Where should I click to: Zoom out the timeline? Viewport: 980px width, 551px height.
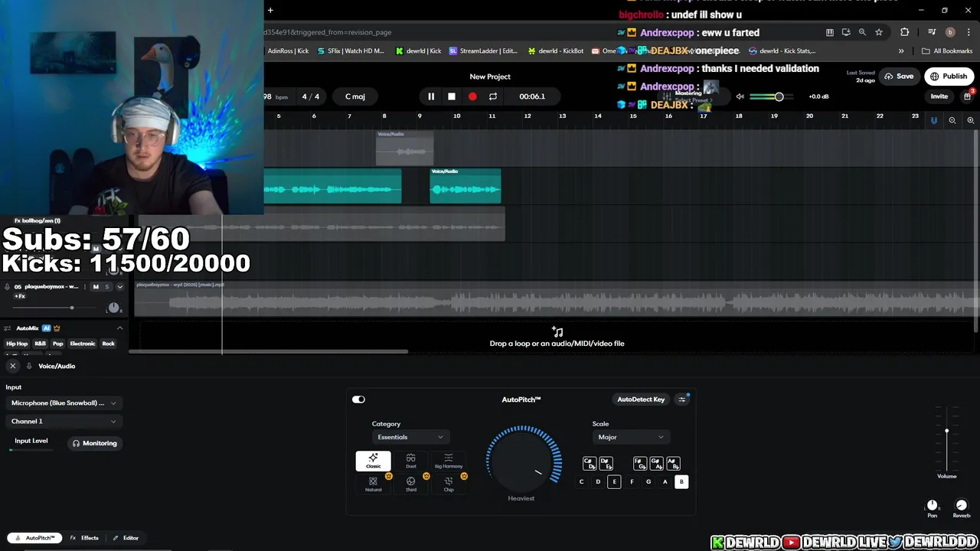(952, 120)
